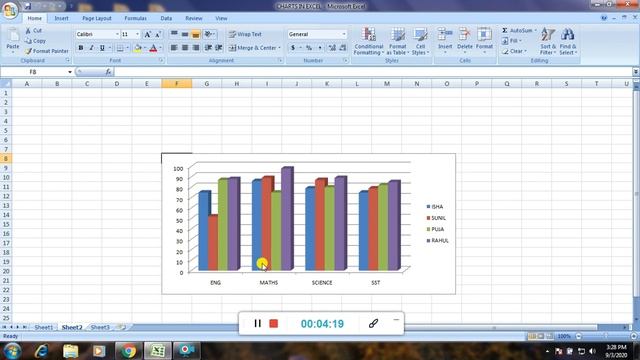Open Sort & Filter
The width and height of the screenshot is (640, 360).
(548, 41)
